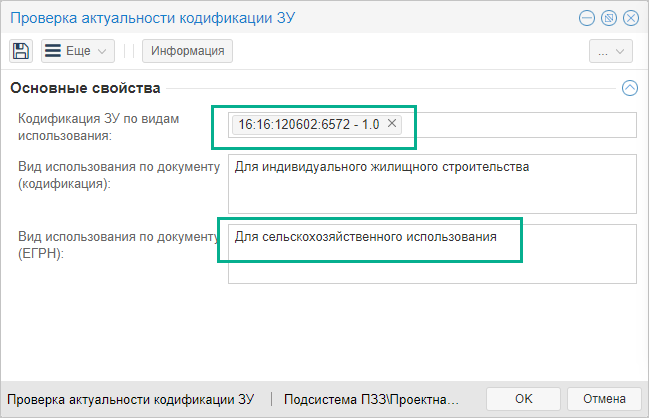
Task: Confirm with the OK button
Action: tap(523, 399)
